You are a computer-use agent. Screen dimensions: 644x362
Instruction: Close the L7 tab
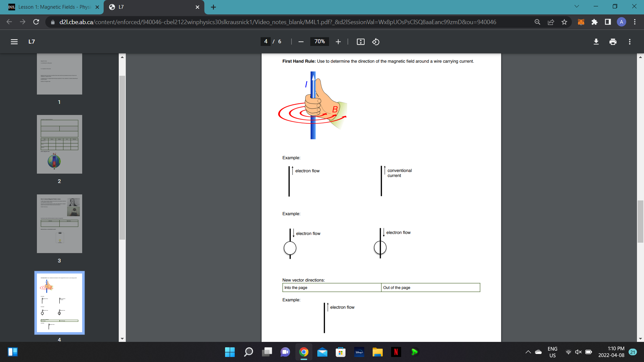(197, 7)
